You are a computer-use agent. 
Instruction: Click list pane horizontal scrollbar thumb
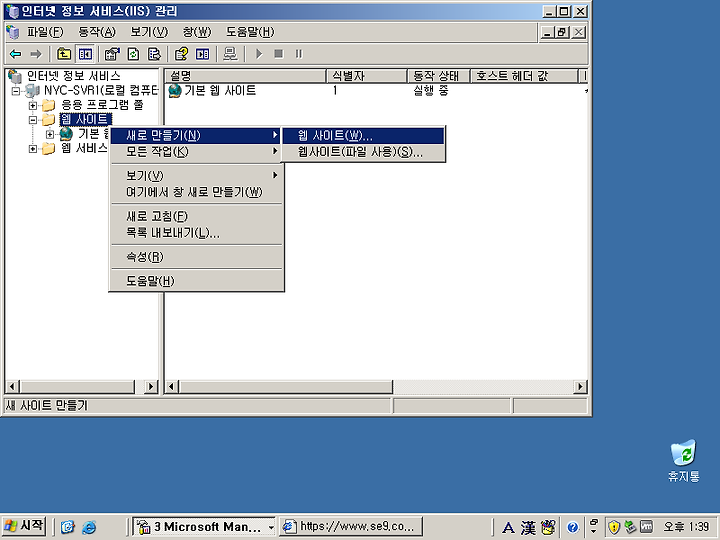[x=286, y=387]
